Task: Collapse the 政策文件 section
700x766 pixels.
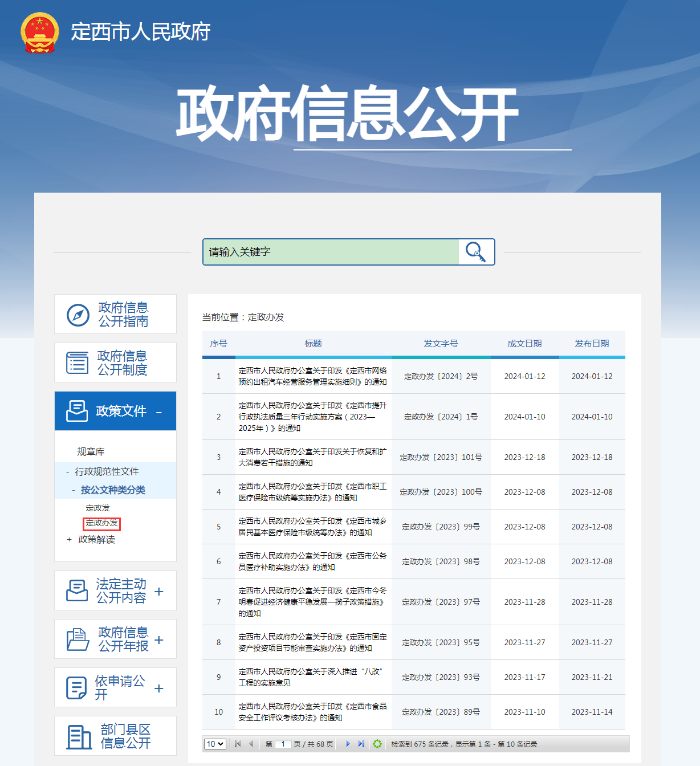Action: coord(159,412)
